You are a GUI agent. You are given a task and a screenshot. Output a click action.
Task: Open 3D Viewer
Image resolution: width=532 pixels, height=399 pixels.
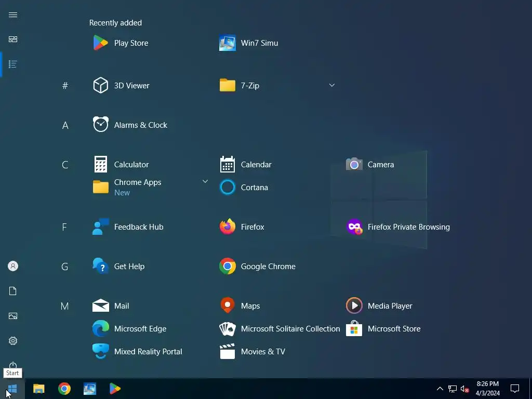121,86
